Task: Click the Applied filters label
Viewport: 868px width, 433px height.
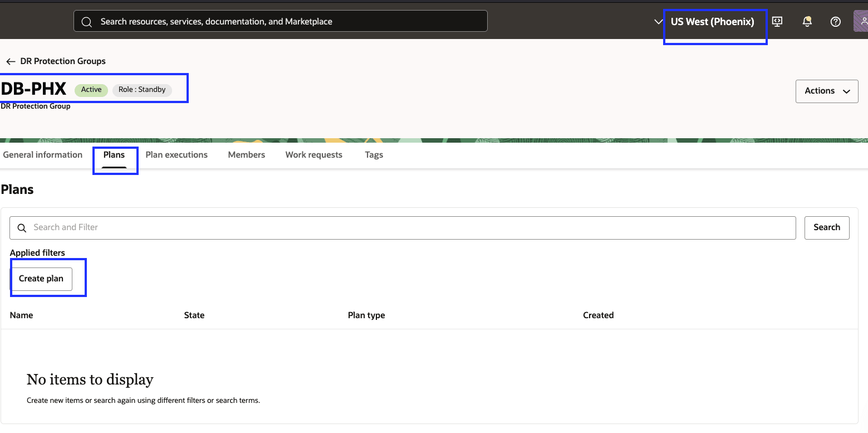Action: pyautogui.click(x=37, y=253)
